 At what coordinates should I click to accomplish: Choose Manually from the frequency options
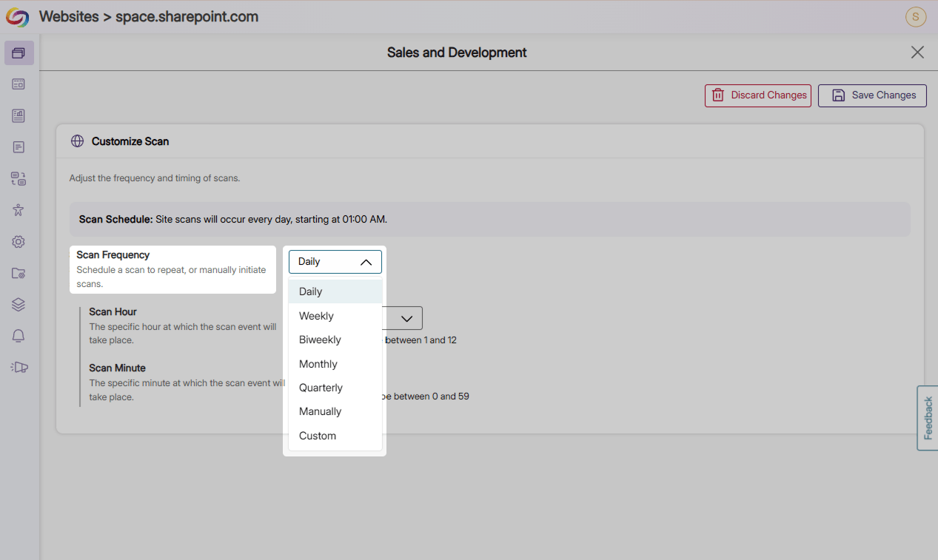320,411
